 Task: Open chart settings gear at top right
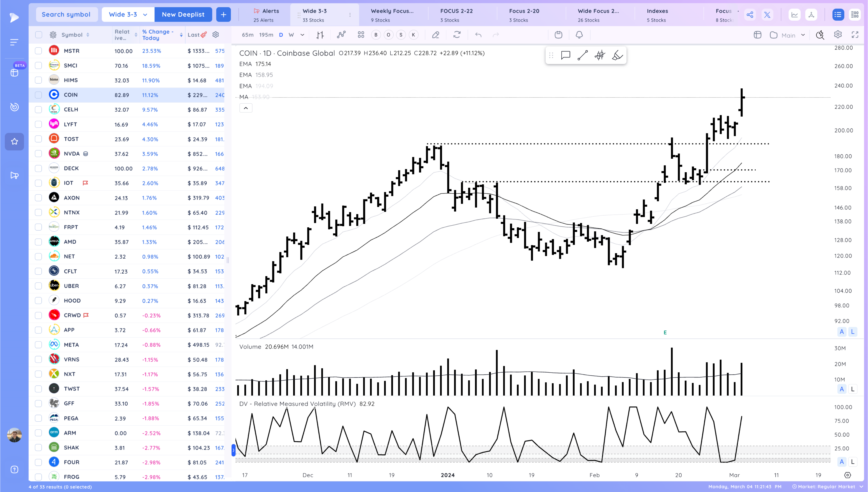click(838, 35)
